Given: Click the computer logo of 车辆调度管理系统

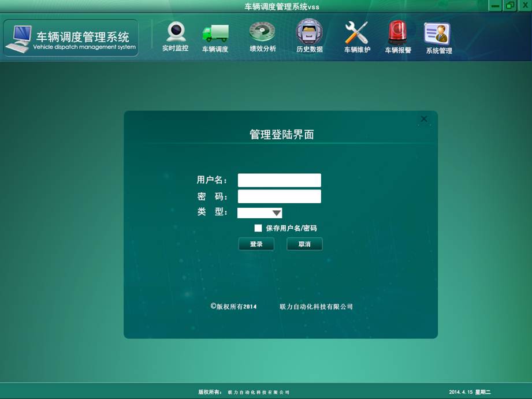Looking at the screenshot, I should [18, 38].
